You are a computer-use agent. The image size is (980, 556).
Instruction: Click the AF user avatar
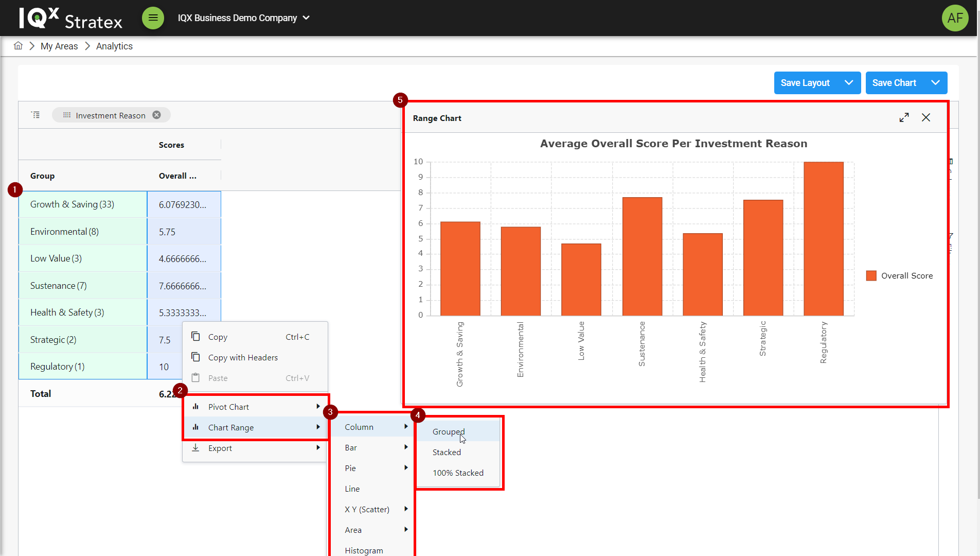pyautogui.click(x=955, y=18)
